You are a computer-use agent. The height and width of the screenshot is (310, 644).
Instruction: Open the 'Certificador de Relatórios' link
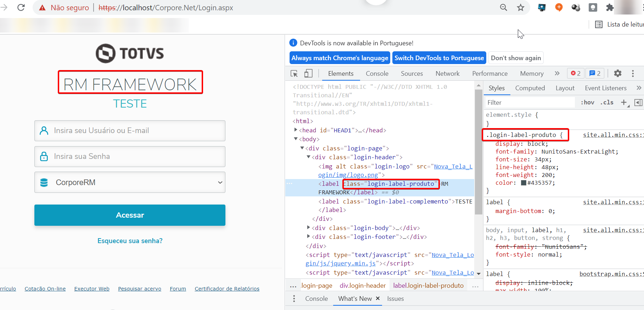227,289
